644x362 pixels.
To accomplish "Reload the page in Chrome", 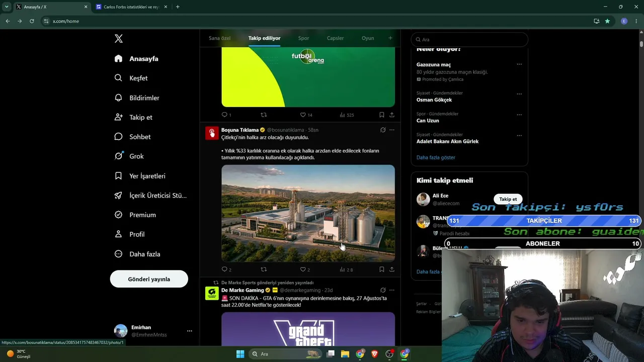I will pyautogui.click(x=32, y=21).
